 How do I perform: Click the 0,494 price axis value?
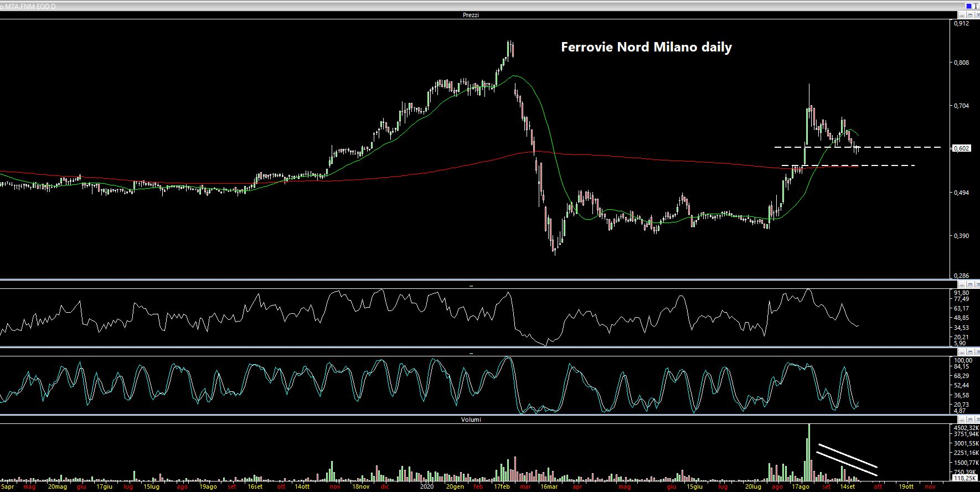(x=961, y=193)
